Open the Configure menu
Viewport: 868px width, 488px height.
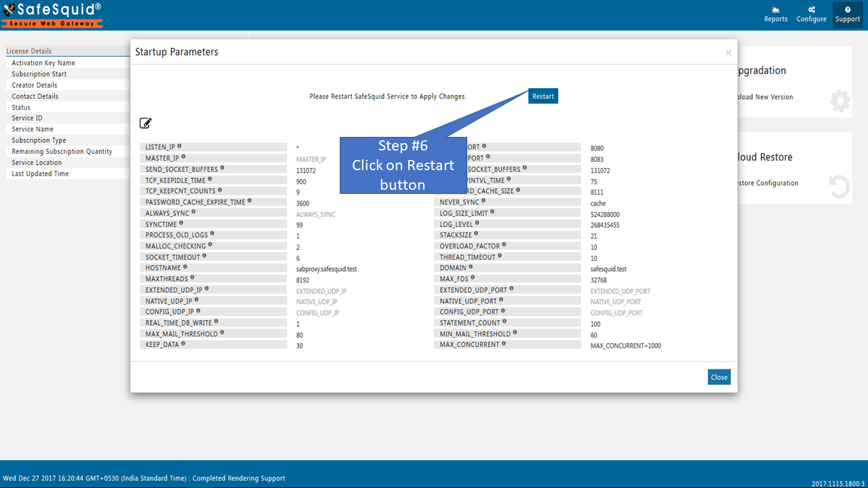tap(811, 14)
